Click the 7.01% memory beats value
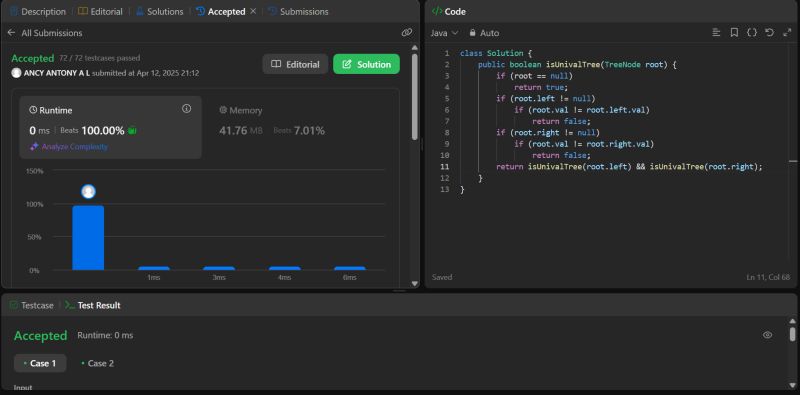 [309, 131]
